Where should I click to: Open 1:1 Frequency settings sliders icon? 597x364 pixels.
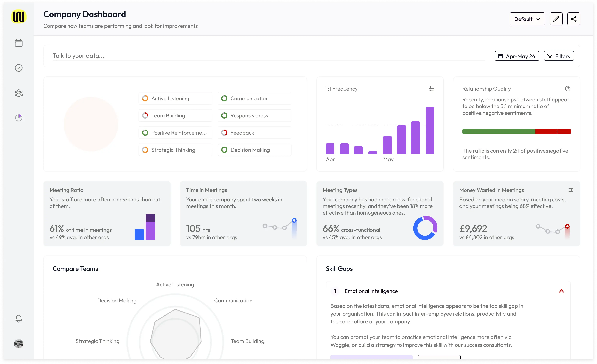[x=431, y=89]
